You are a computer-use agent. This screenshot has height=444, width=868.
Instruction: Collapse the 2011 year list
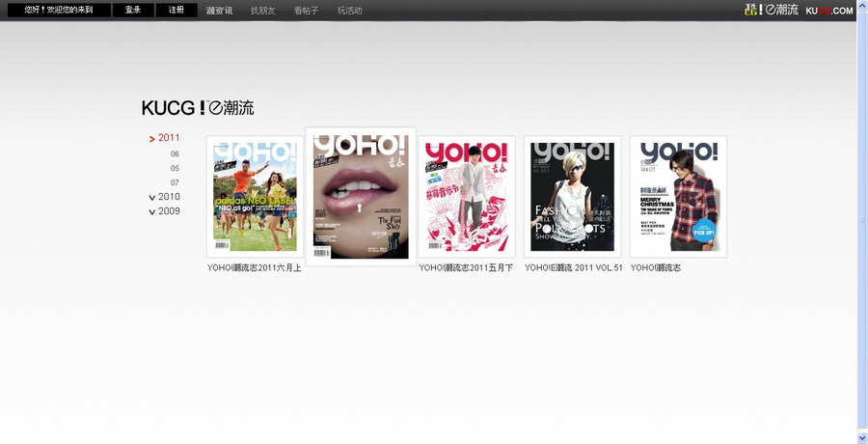(x=164, y=138)
